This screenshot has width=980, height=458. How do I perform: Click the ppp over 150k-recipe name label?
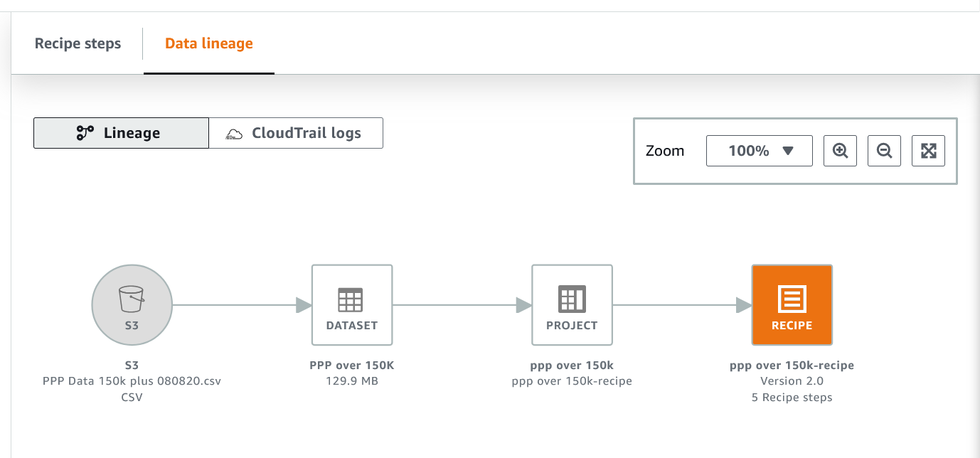pyautogui.click(x=792, y=366)
